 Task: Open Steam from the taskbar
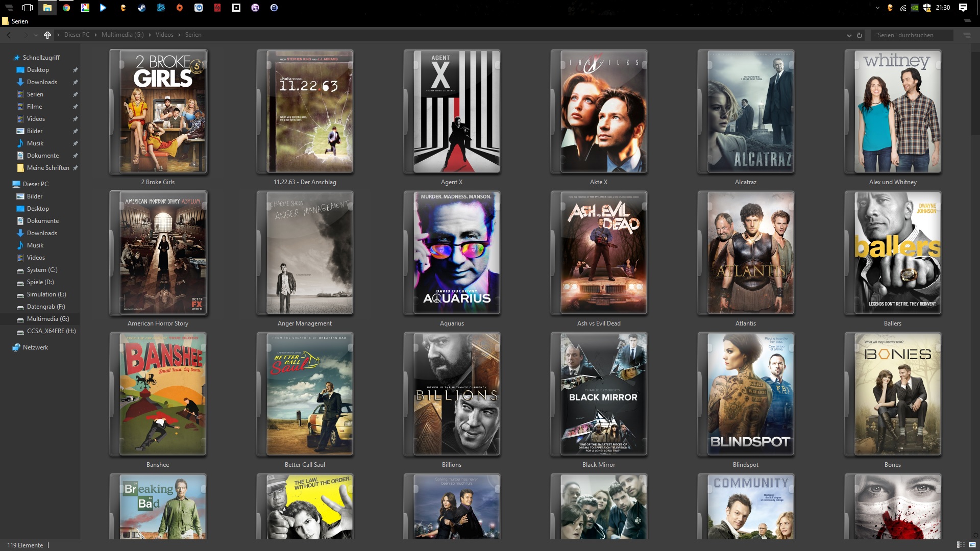click(x=142, y=8)
